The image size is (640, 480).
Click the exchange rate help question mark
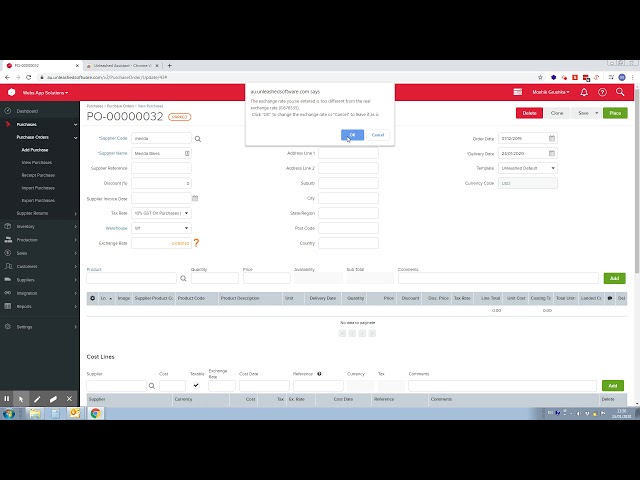(196, 243)
